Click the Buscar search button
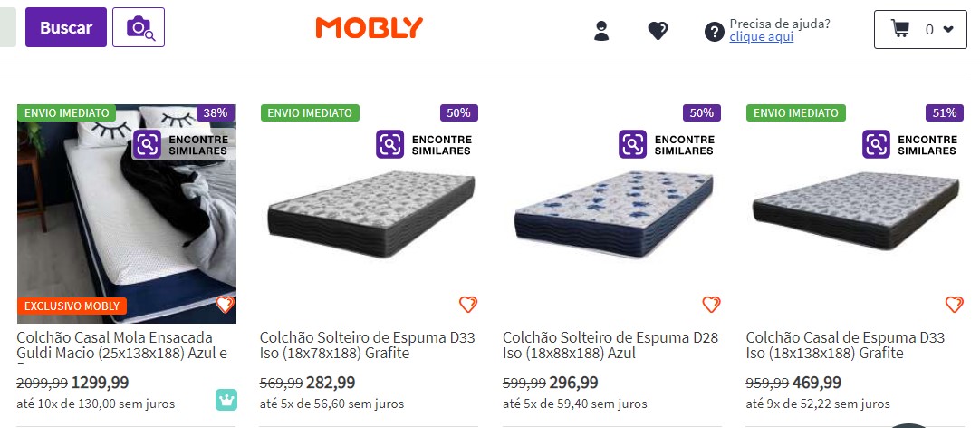980x428 pixels. [x=66, y=28]
